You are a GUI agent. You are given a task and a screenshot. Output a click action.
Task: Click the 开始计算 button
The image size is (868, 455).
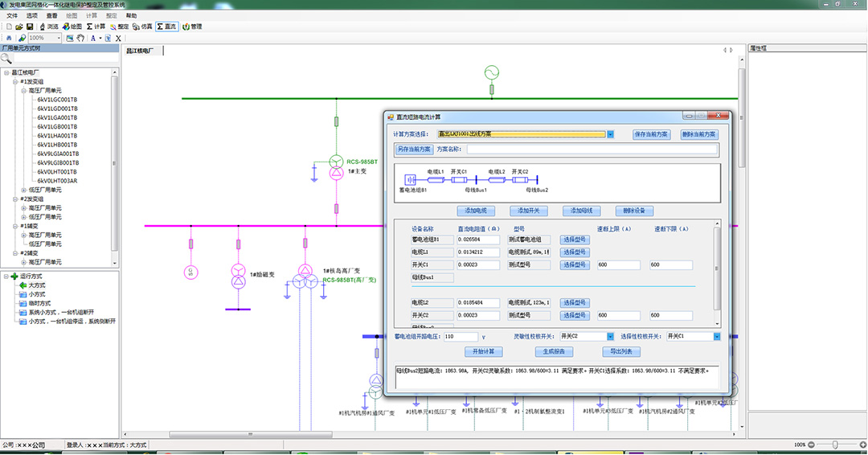[483, 351]
